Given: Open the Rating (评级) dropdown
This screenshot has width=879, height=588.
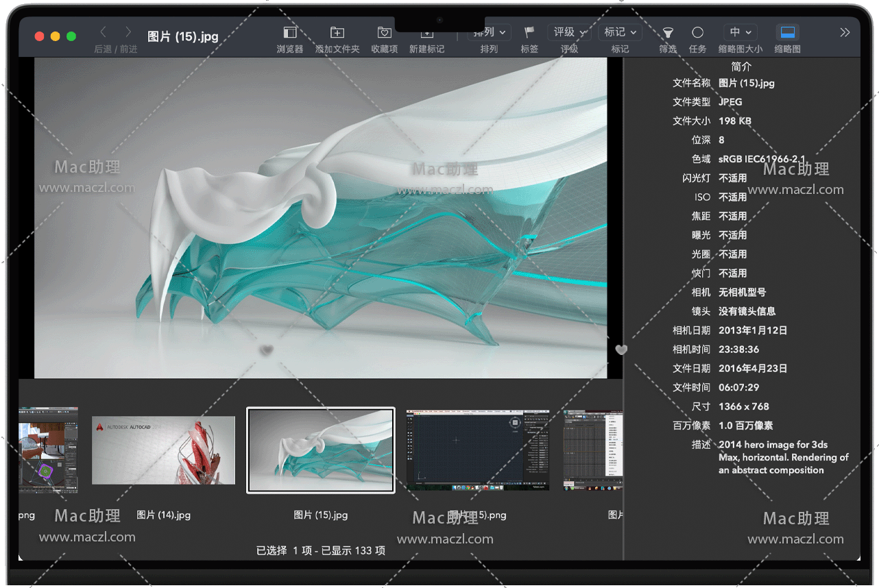Looking at the screenshot, I should tap(570, 33).
